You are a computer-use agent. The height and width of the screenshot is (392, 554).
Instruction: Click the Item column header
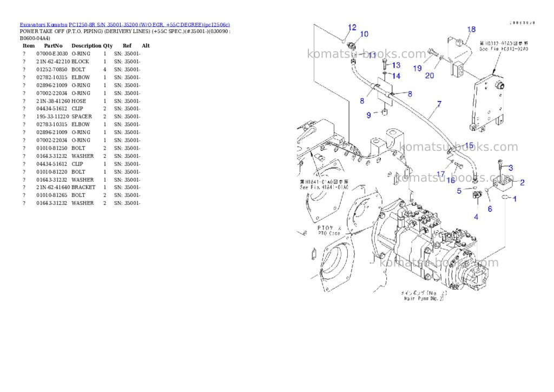pos(29,45)
